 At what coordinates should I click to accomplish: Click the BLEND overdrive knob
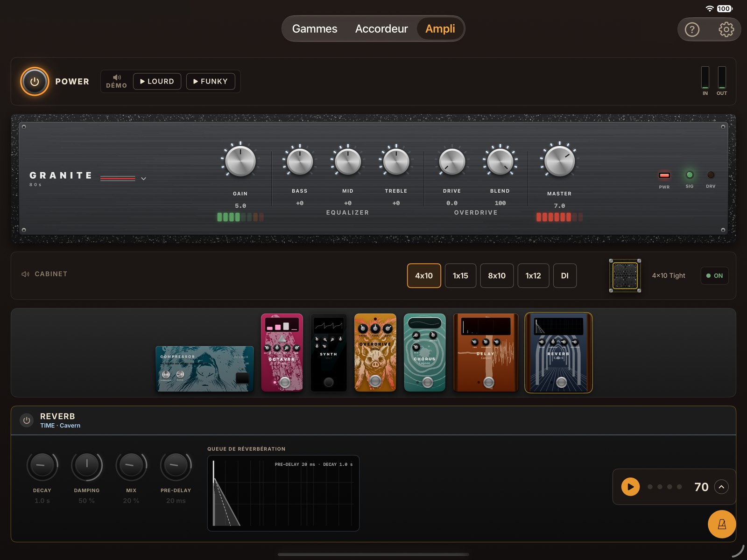pyautogui.click(x=500, y=161)
